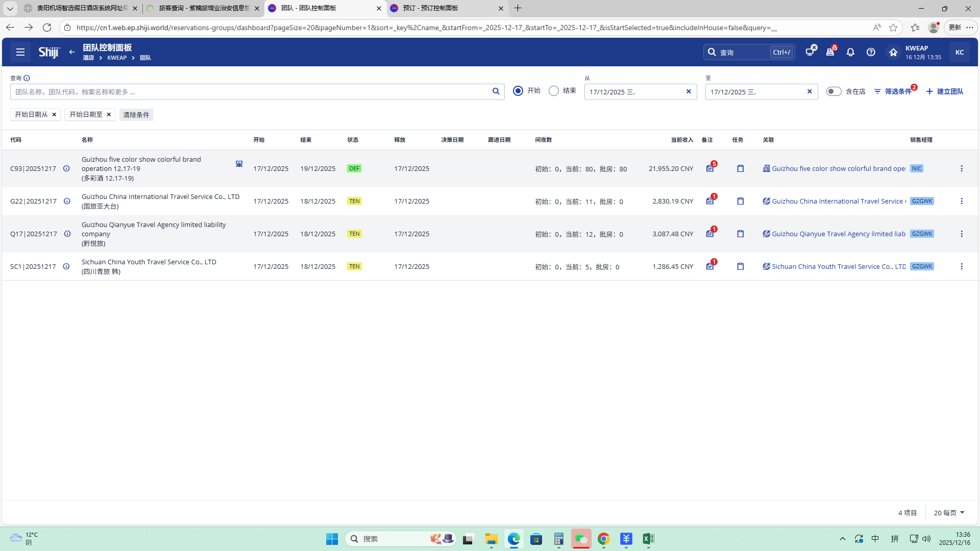
Task: Click the notifications bell icon
Action: pos(850,52)
